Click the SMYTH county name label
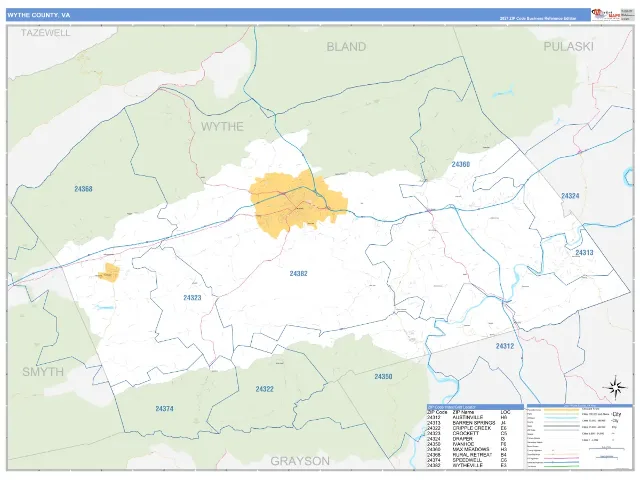Image resolution: width=640 pixels, height=480 pixels. pyautogui.click(x=43, y=372)
